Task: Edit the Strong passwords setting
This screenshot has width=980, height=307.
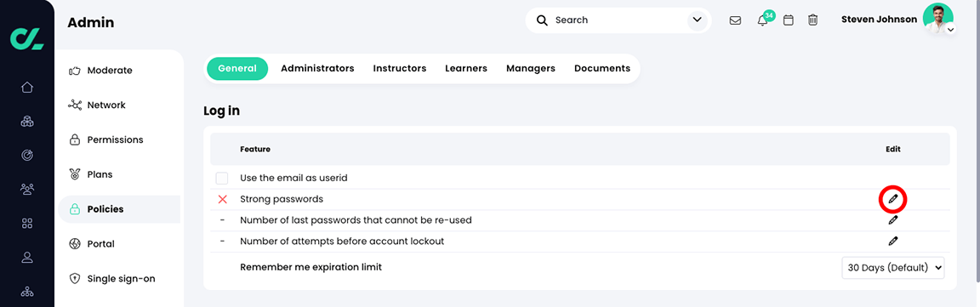Action: [x=893, y=200]
